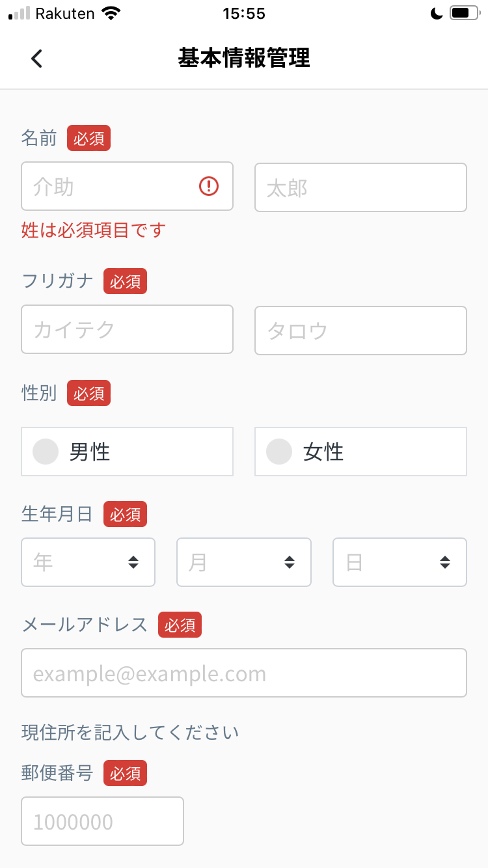Viewport: 488px width, 868px height.
Task: Tap the Do Not Disturb moon icon
Action: (435, 14)
